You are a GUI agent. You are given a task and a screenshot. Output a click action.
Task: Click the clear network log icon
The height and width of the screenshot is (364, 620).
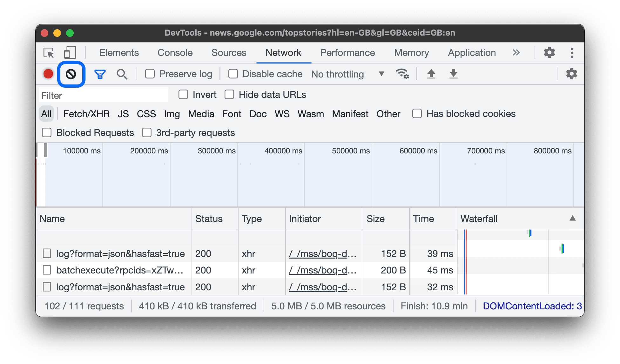click(x=70, y=73)
